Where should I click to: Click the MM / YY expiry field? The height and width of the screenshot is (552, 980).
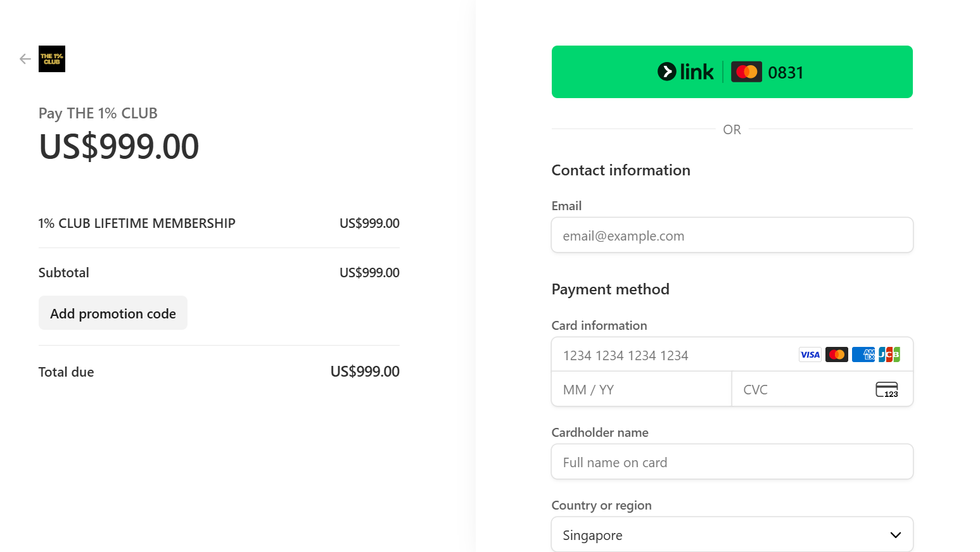640,389
